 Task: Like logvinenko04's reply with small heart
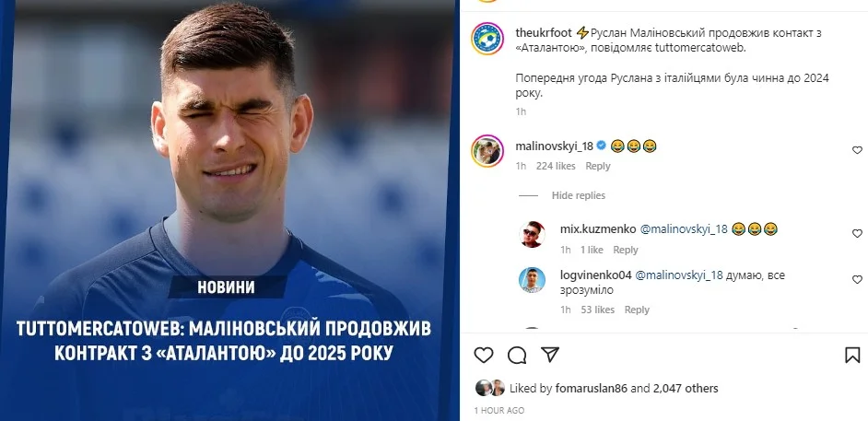click(857, 279)
